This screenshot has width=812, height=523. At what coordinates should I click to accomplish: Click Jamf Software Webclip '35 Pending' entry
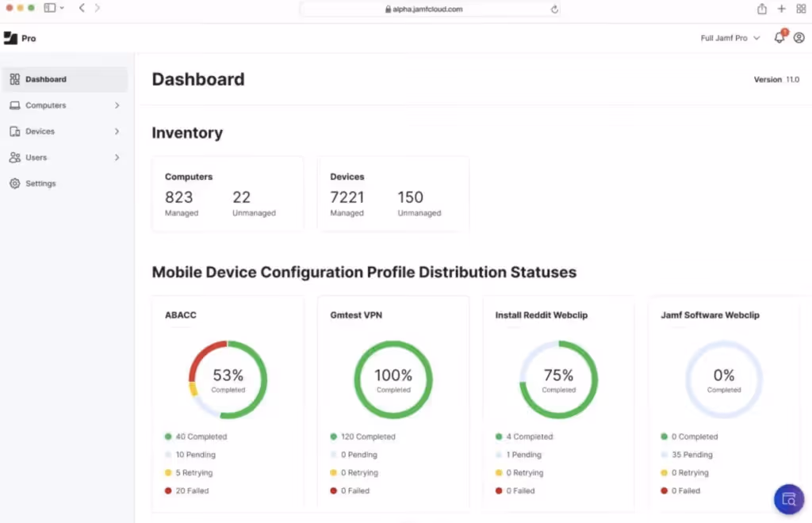point(687,455)
